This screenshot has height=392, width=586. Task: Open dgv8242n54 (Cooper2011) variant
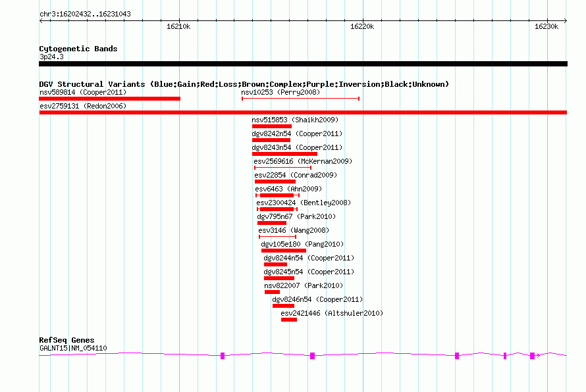pyautogui.click(x=297, y=134)
